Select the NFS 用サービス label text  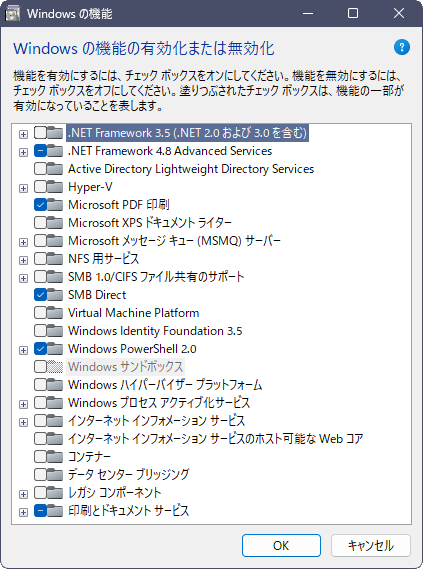pos(103,259)
